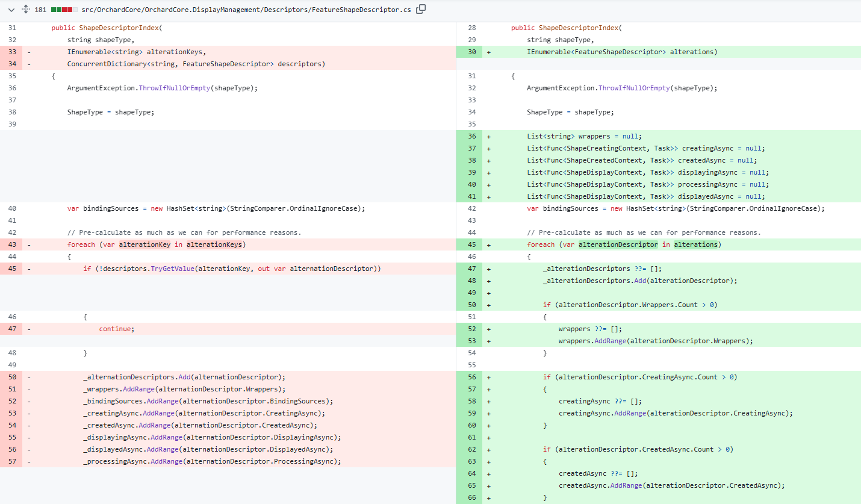This screenshot has width=861, height=504.
Task: Expand all hidden lines of the diff
Action: coord(26,10)
